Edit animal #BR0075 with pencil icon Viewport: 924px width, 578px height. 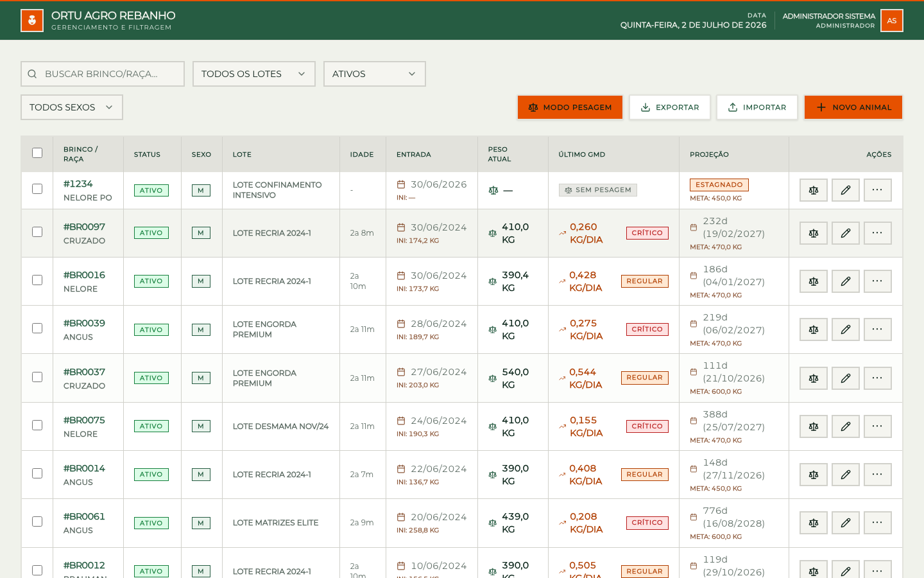click(846, 426)
